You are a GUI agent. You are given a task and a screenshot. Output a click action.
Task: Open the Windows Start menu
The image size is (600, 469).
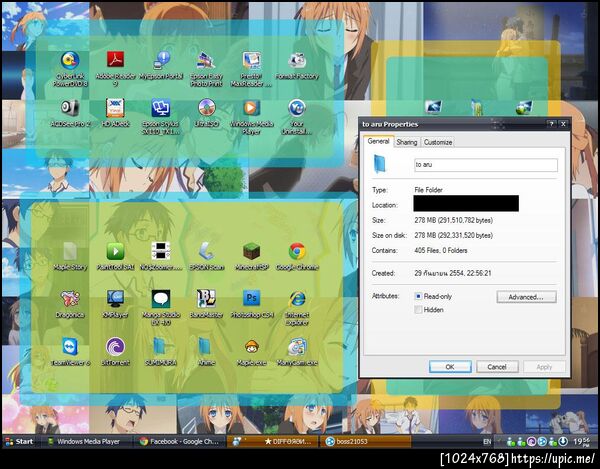[20, 441]
